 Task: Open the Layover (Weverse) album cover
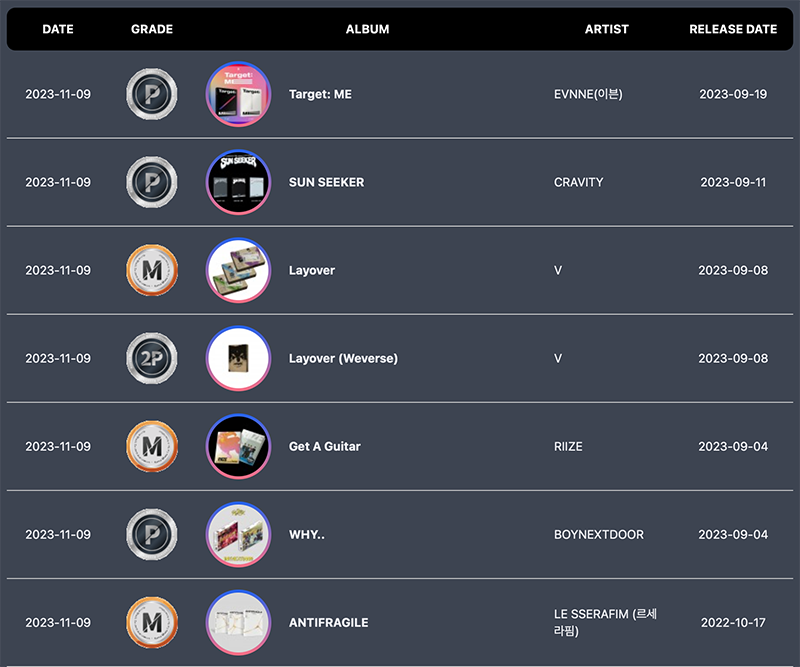(x=238, y=358)
